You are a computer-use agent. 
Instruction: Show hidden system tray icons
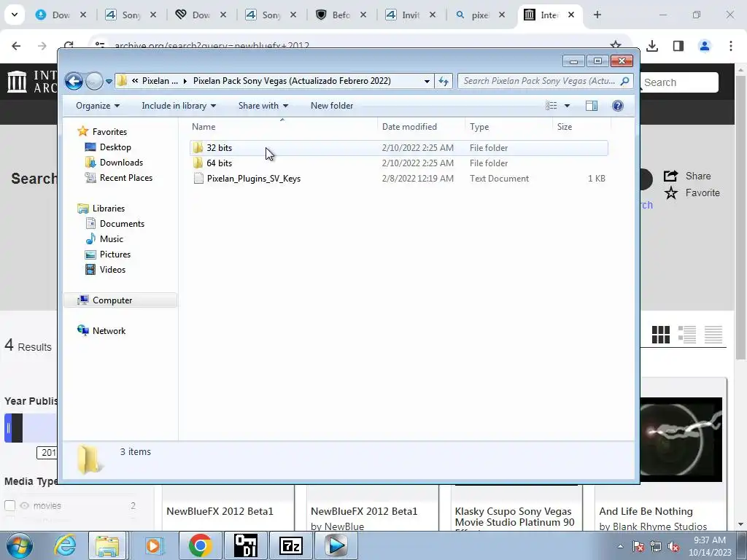click(620, 546)
